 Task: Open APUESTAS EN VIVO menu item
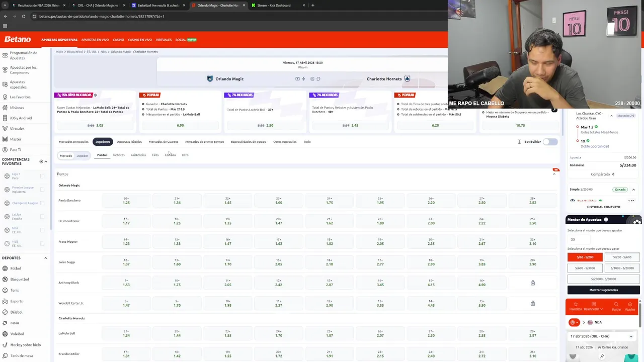tap(95, 40)
